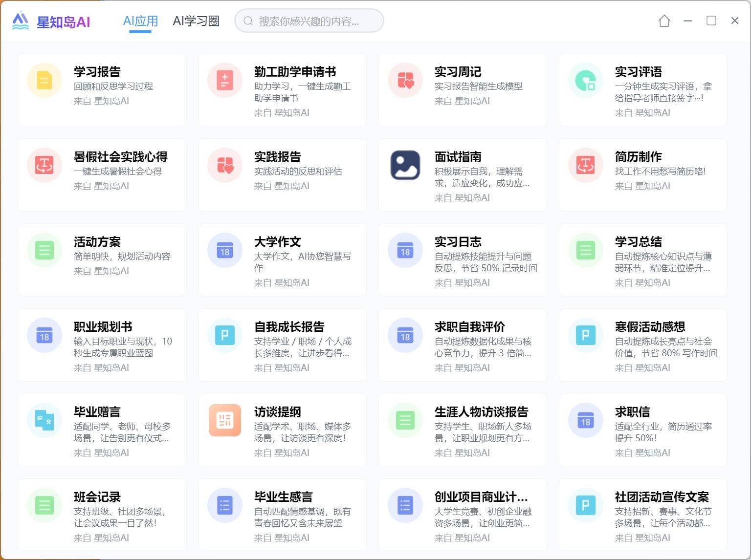Switch to the AI学习圈 tab
The image size is (751, 560).
[196, 21]
